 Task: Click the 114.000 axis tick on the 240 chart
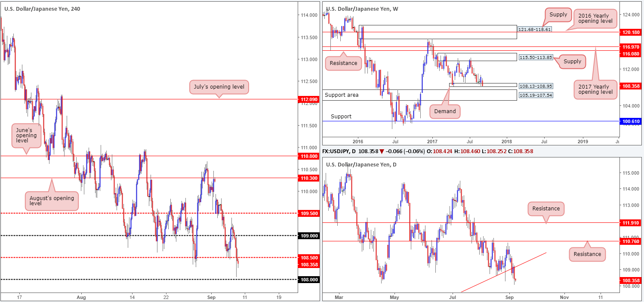pos(309,15)
